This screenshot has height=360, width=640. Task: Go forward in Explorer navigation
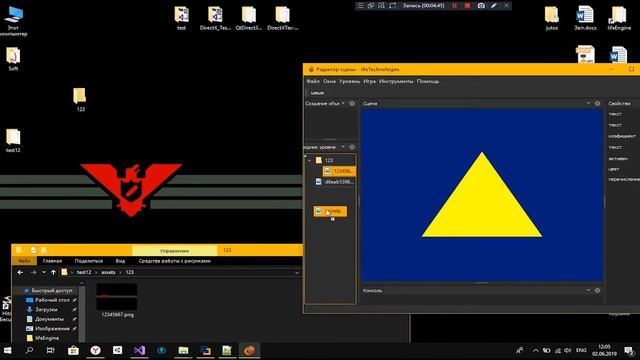[x=33, y=272]
